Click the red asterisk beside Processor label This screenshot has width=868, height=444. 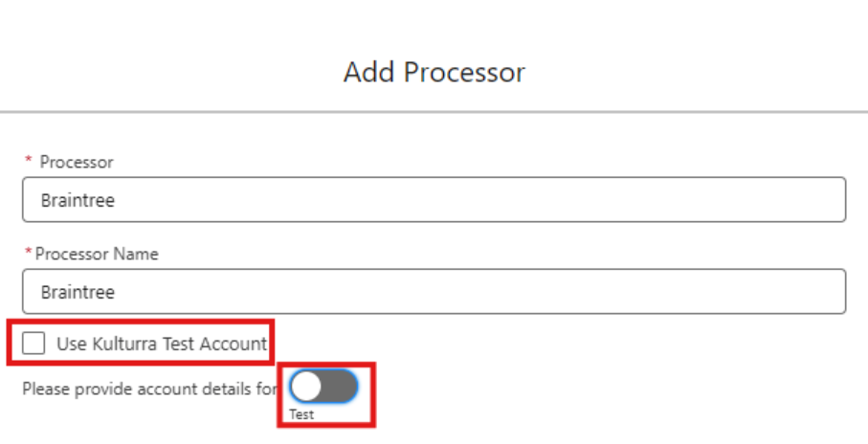pyautogui.click(x=29, y=162)
